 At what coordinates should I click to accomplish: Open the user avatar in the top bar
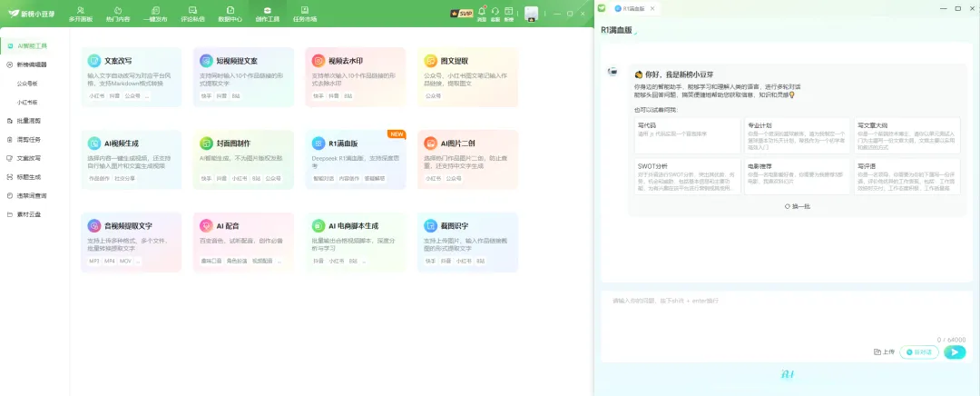[531, 14]
